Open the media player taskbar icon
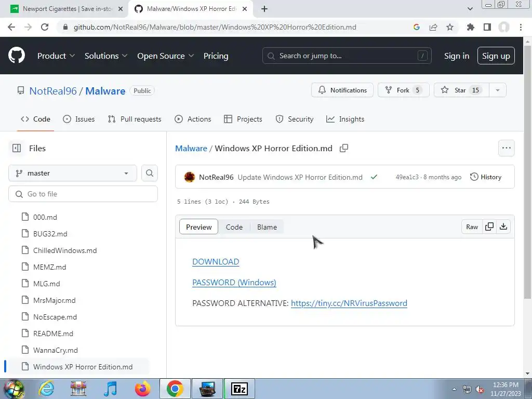 click(x=110, y=389)
